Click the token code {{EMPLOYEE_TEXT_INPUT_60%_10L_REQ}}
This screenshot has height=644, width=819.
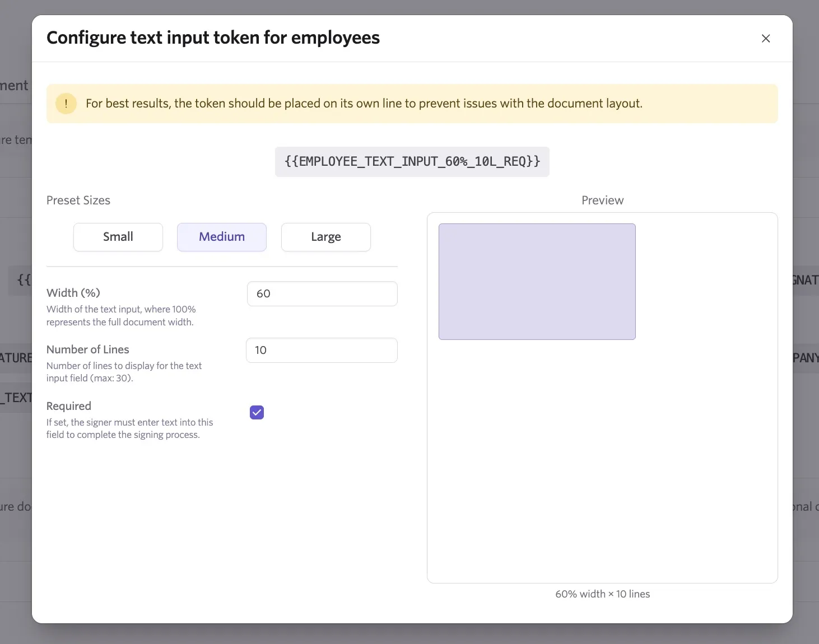tap(412, 162)
